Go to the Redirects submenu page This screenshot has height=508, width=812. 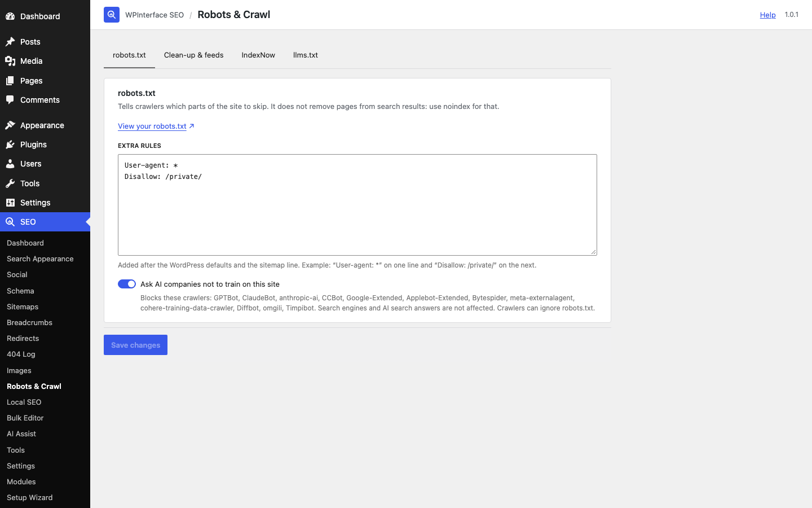pyautogui.click(x=23, y=338)
